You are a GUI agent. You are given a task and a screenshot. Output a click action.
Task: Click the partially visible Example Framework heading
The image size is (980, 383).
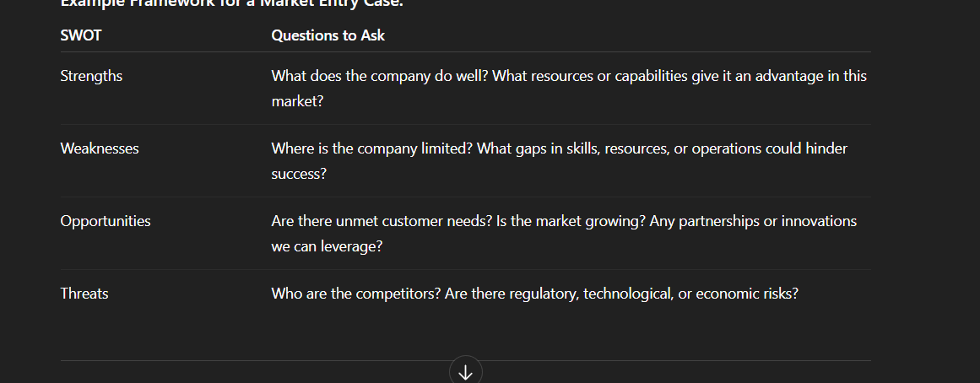(x=232, y=3)
